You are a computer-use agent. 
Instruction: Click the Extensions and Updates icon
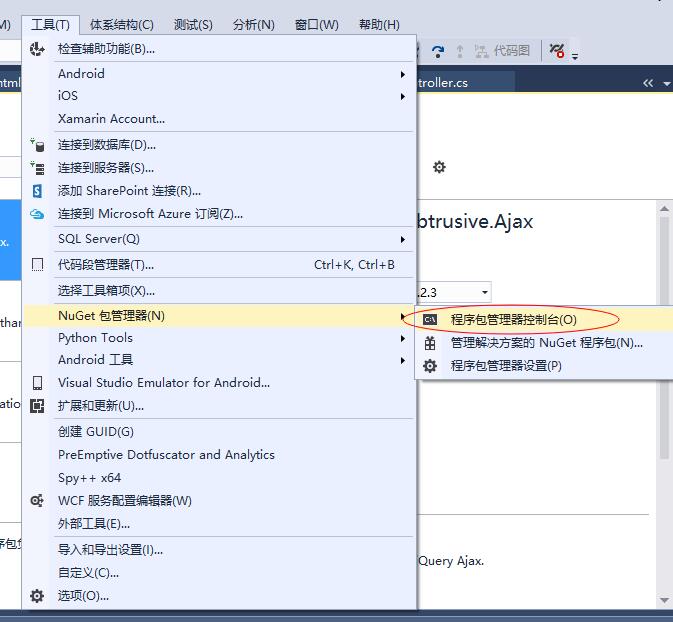(x=37, y=406)
